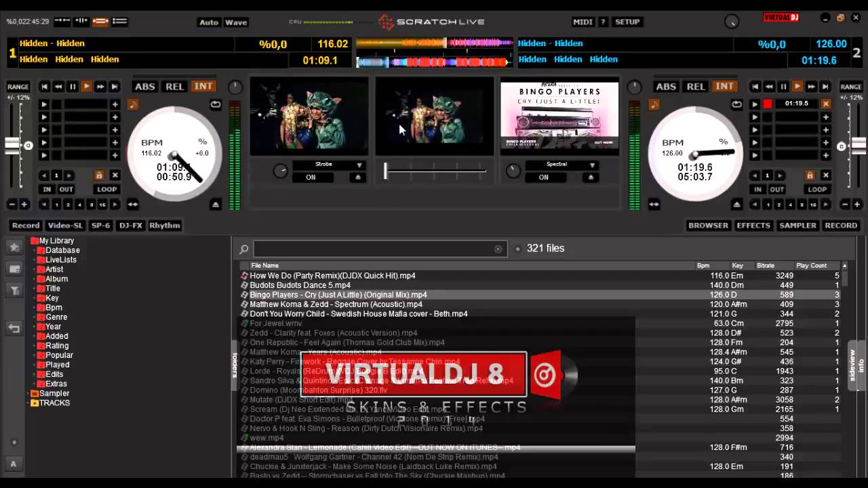Toggle Auto mode in top bar

point(209,22)
